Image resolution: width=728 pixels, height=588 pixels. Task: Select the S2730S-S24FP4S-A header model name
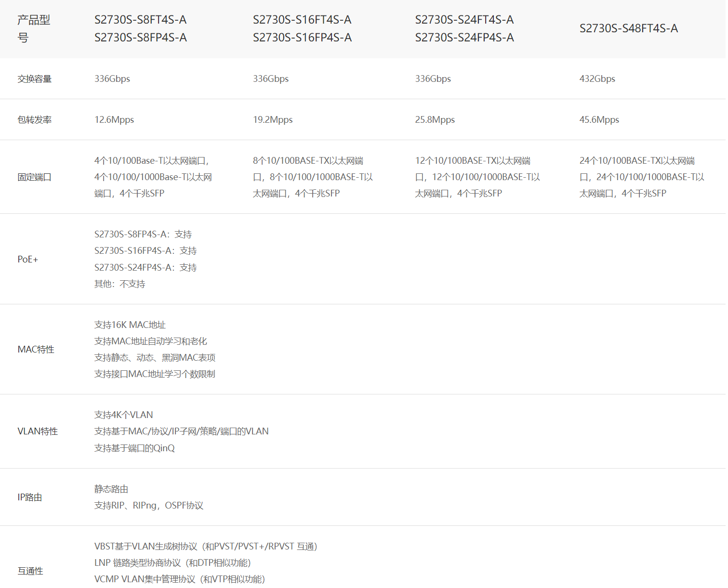pyautogui.click(x=464, y=38)
